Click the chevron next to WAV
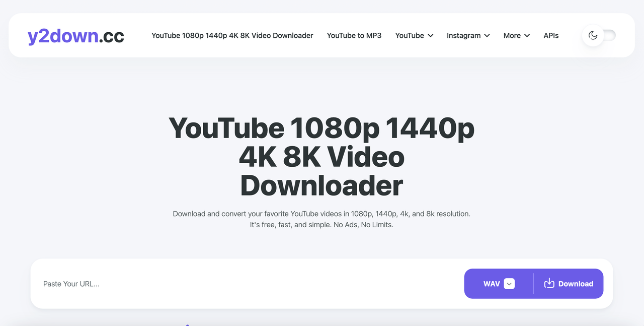 (x=509, y=284)
